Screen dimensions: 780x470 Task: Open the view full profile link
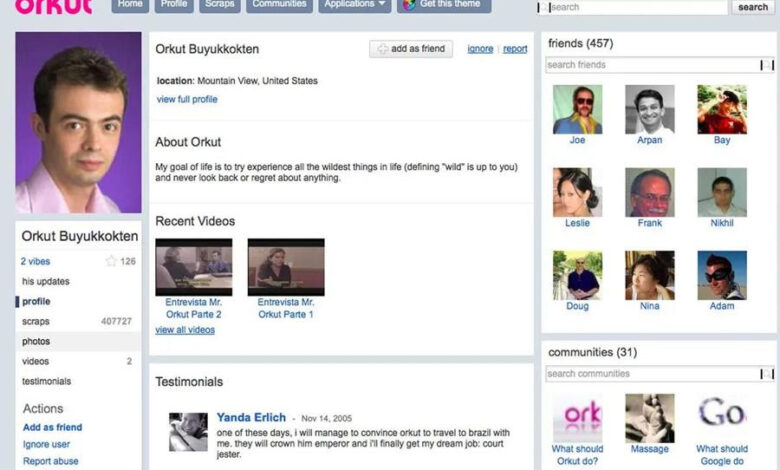click(x=187, y=99)
